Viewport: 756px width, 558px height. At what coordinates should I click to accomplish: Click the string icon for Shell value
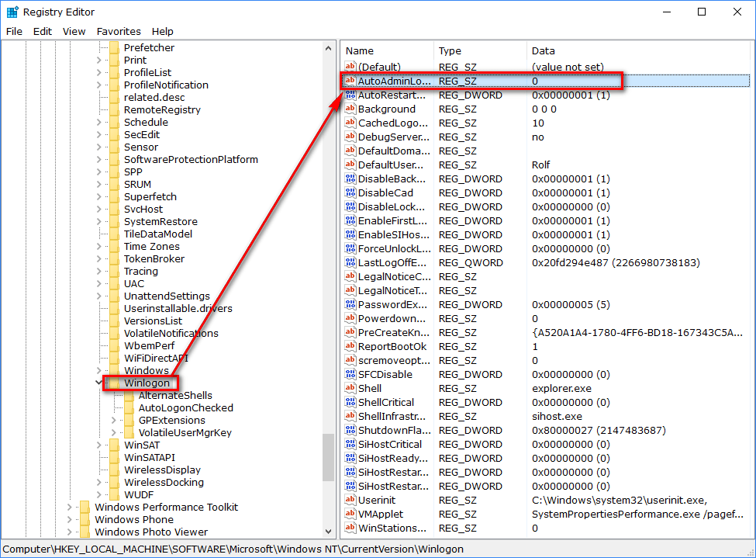[x=350, y=388]
